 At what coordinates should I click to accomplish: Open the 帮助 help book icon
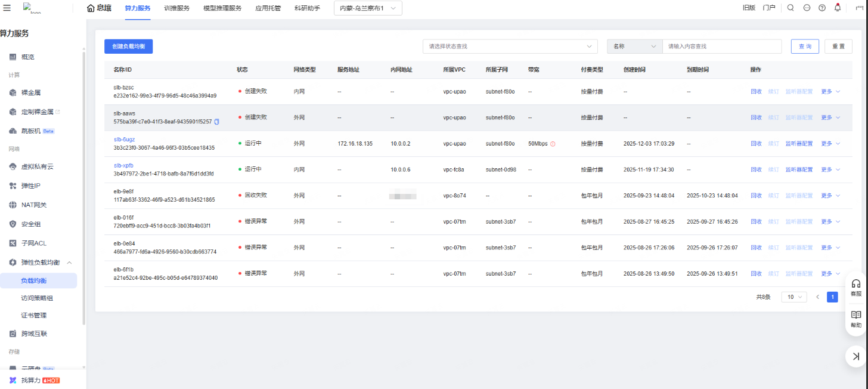856,319
